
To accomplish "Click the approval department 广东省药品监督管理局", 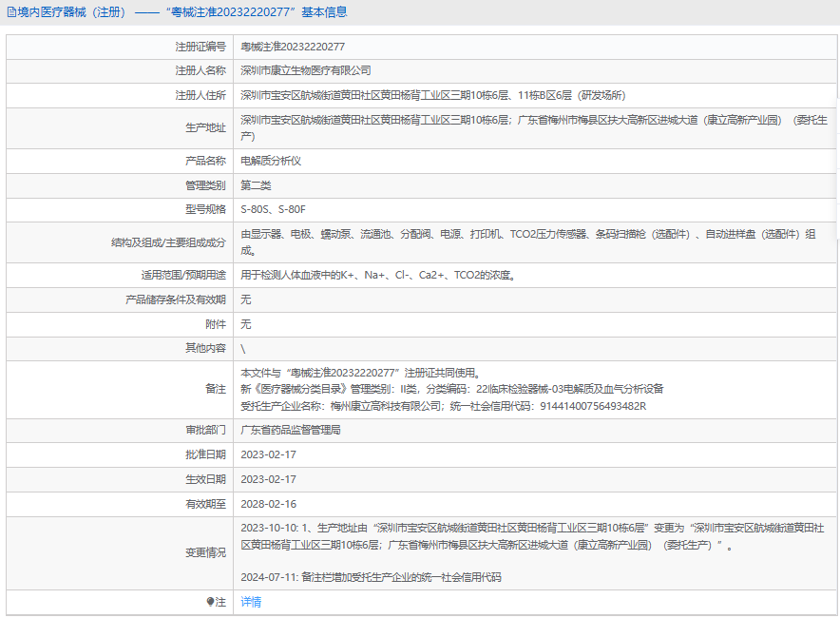I will tap(291, 431).
